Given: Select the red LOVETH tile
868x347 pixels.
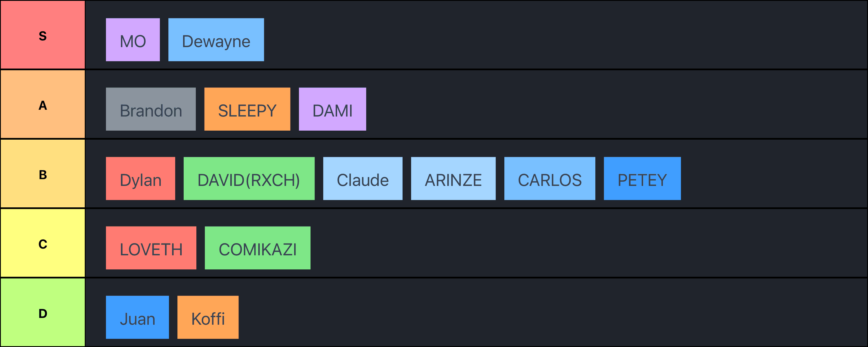Looking at the screenshot, I should [x=151, y=248].
